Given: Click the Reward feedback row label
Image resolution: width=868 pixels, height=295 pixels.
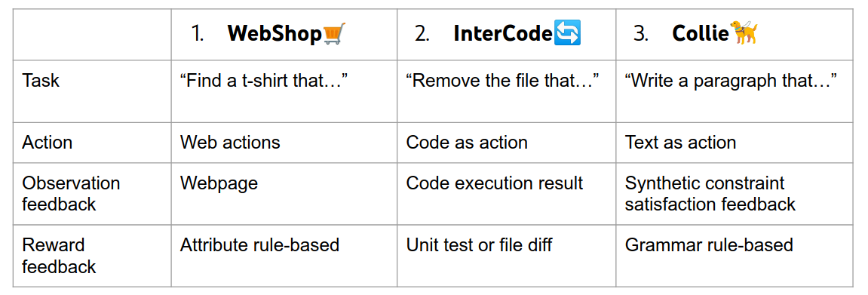Looking at the screenshot, I should [x=59, y=256].
